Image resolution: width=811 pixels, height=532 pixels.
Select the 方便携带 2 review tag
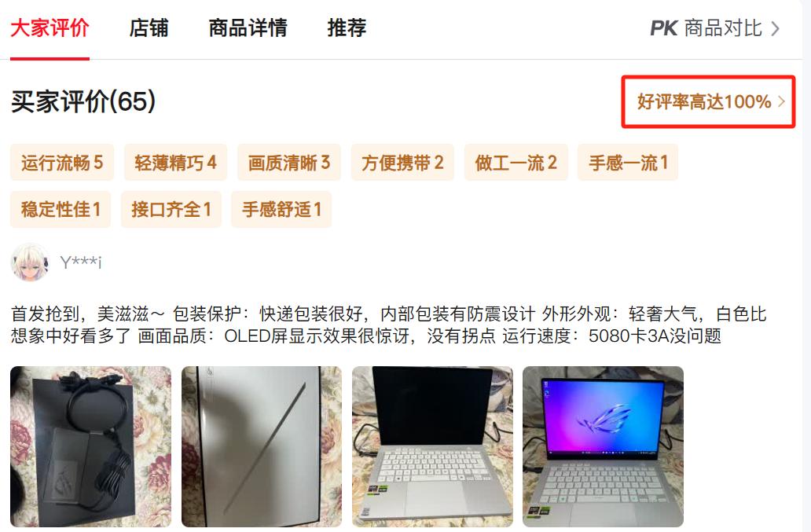click(402, 163)
